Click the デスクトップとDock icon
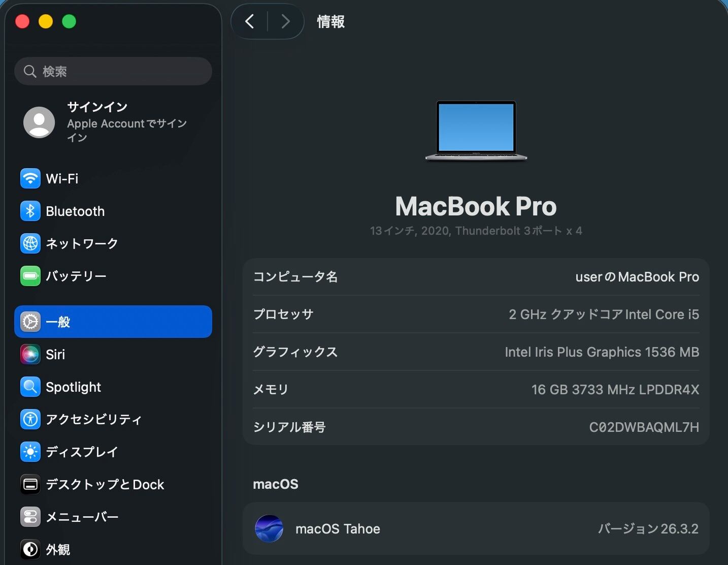This screenshot has width=728, height=565. click(x=30, y=485)
